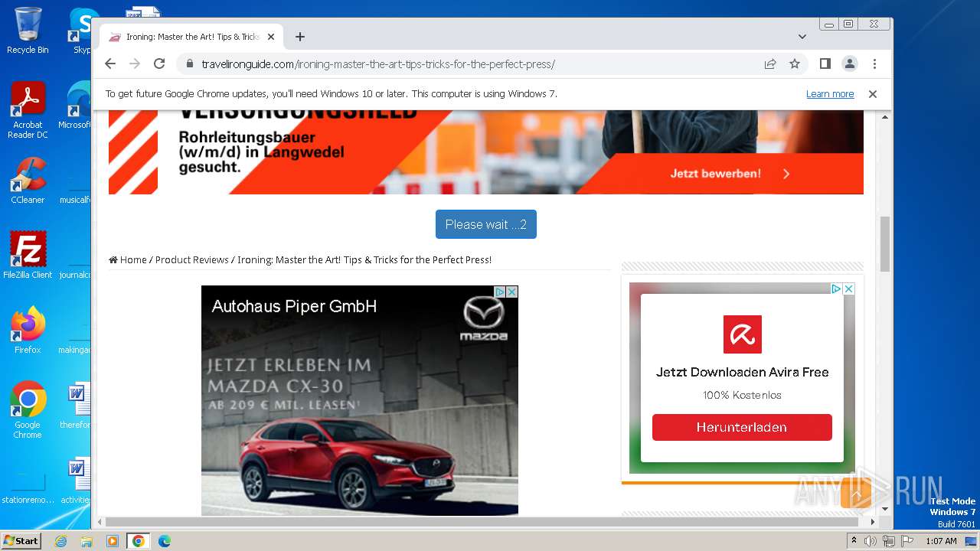The image size is (980, 551).
Task: Click the Jetzt Downloaden Avira Free text
Action: coord(743,372)
